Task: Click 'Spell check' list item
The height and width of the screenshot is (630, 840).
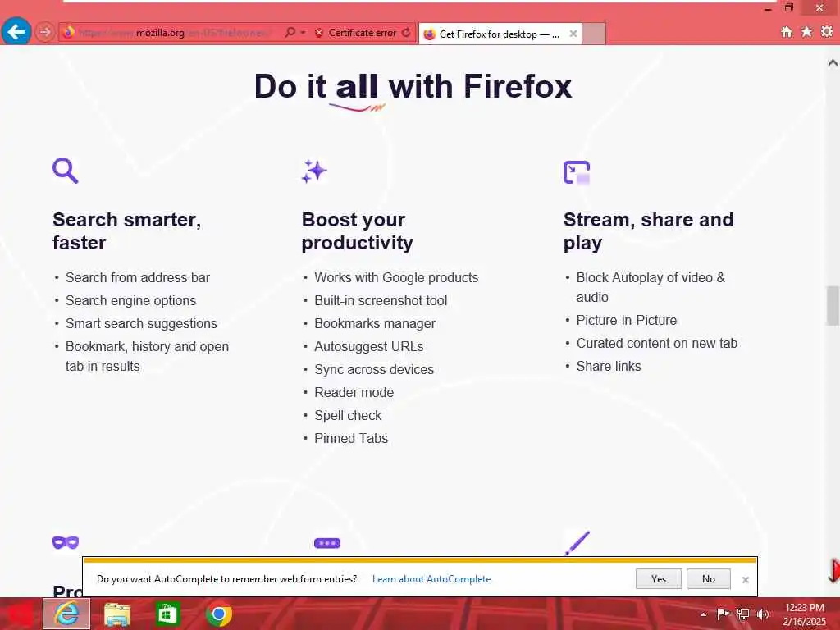Action: [x=348, y=416]
